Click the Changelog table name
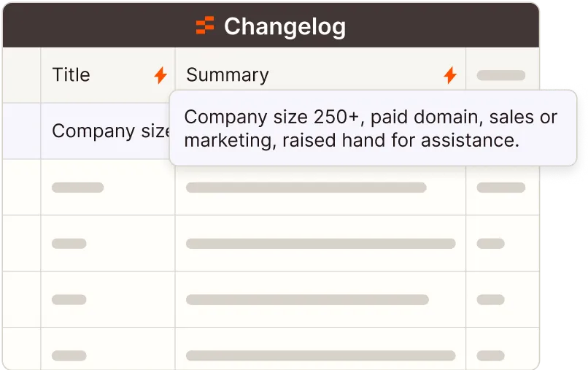588x370 pixels. (285, 27)
